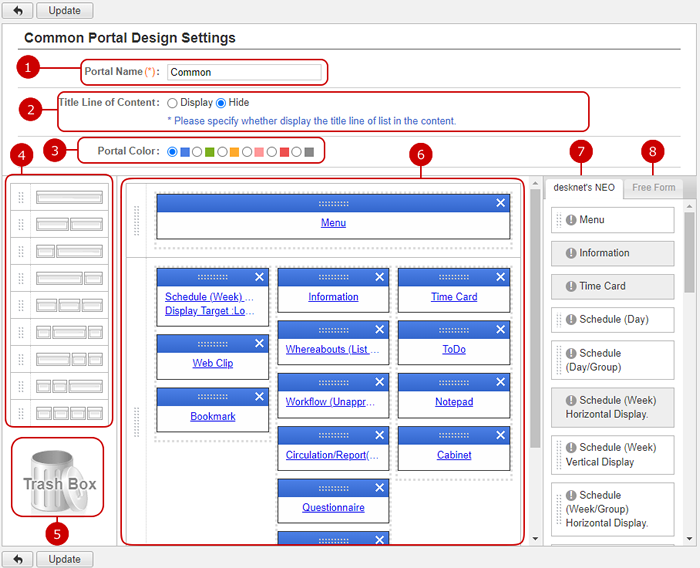Select the single-column layout icon

click(x=69, y=197)
